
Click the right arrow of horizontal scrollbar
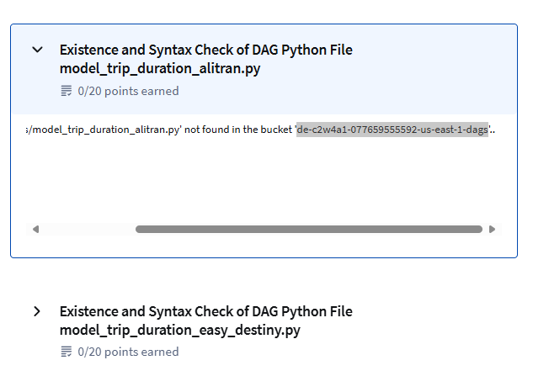[492, 230]
